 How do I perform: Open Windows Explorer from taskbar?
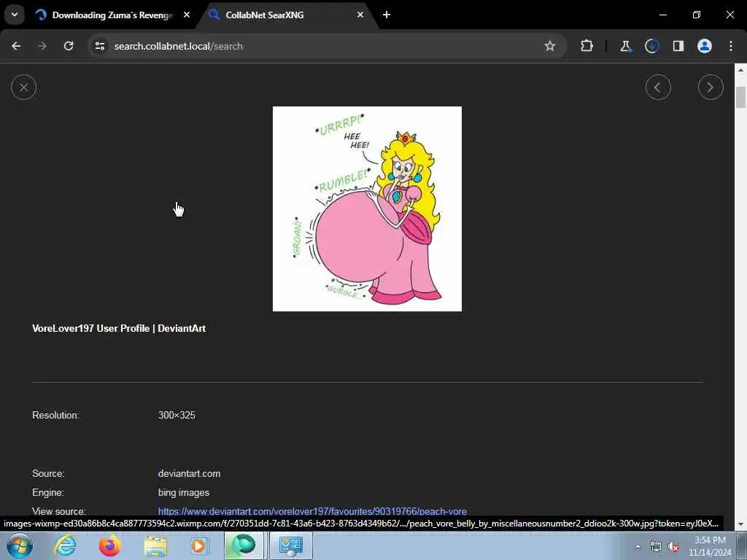pos(155,545)
